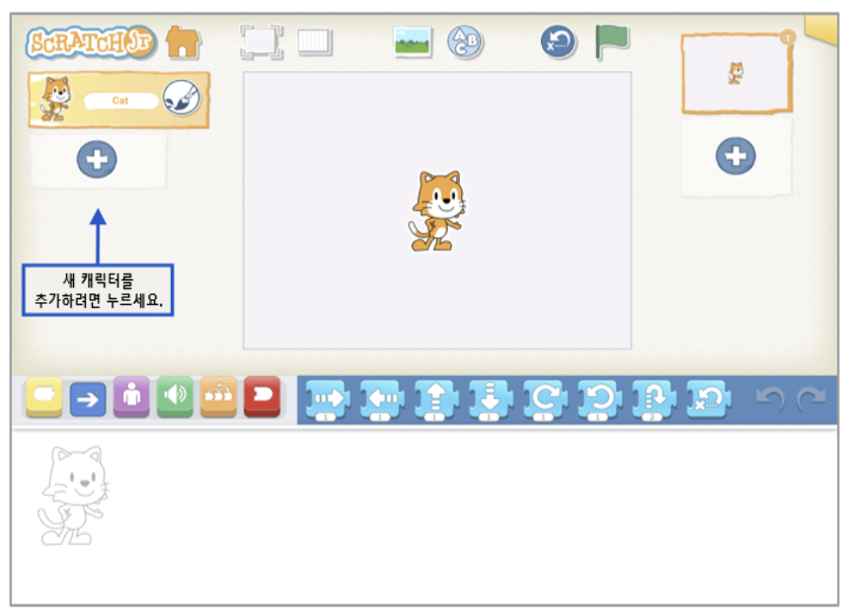Toggle full screen presentation mode

[x=262, y=41]
